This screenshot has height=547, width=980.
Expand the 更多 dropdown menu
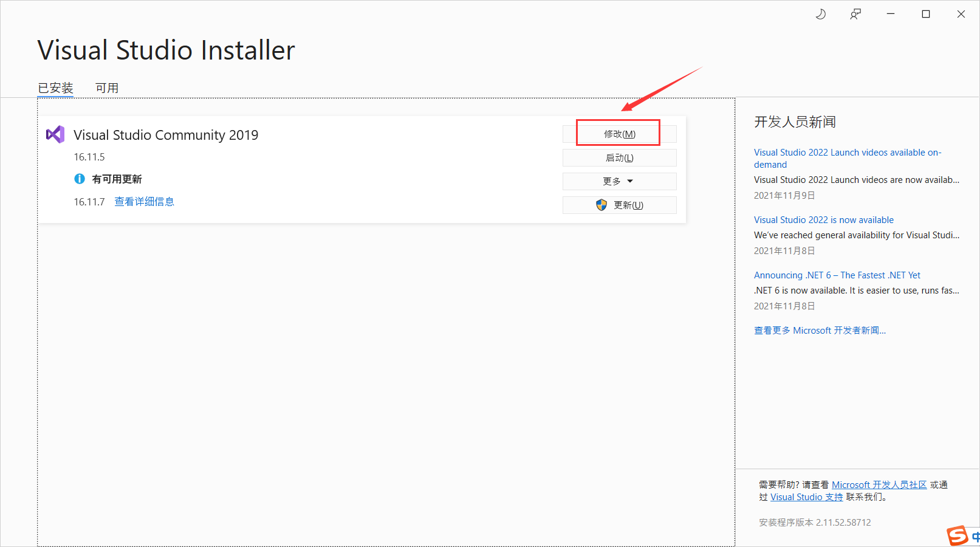pyautogui.click(x=618, y=181)
